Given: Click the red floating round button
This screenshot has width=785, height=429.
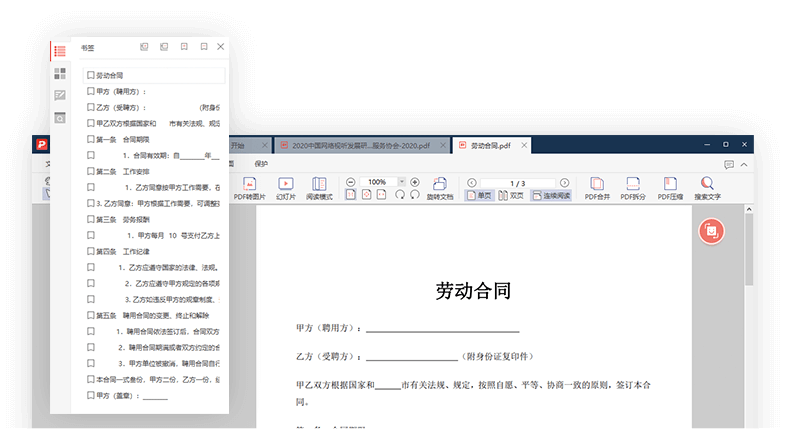Looking at the screenshot, I should [x=710, y=231].
